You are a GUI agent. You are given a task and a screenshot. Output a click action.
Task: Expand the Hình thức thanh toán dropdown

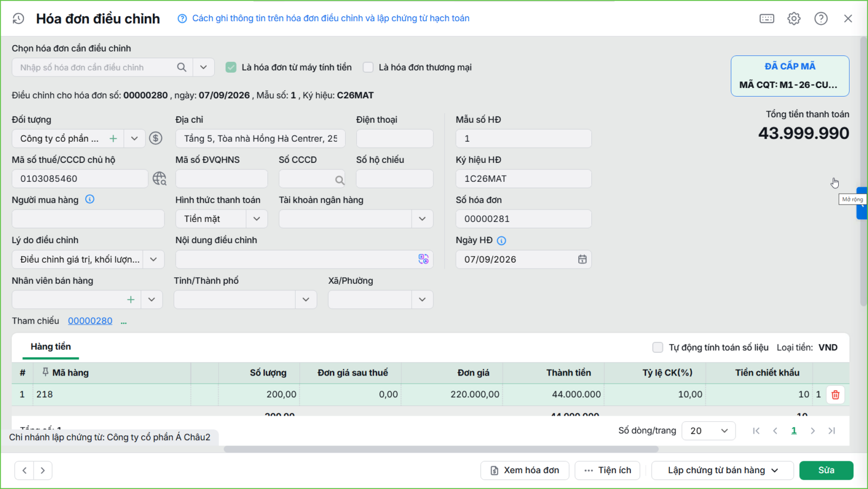coord(257,219)
